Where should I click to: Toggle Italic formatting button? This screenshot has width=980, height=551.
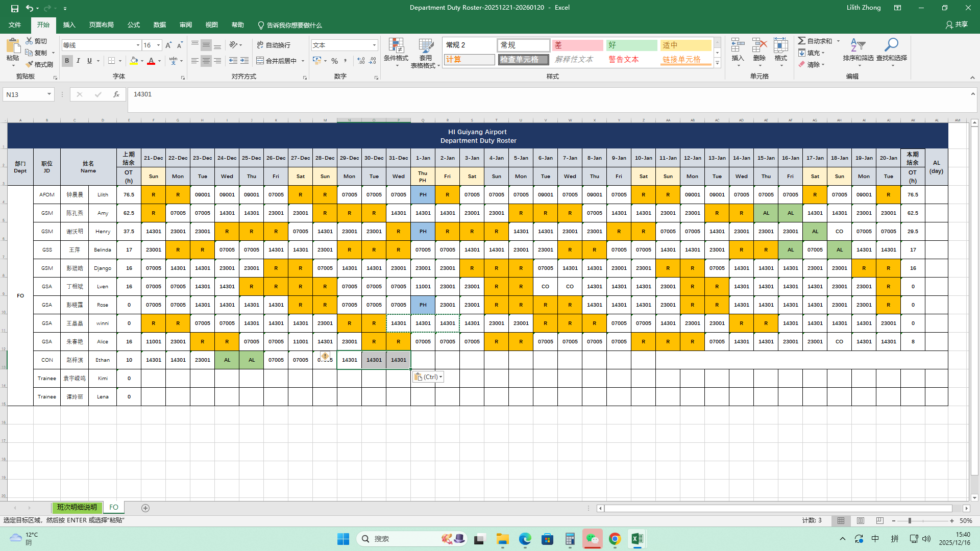pos(78,61)
